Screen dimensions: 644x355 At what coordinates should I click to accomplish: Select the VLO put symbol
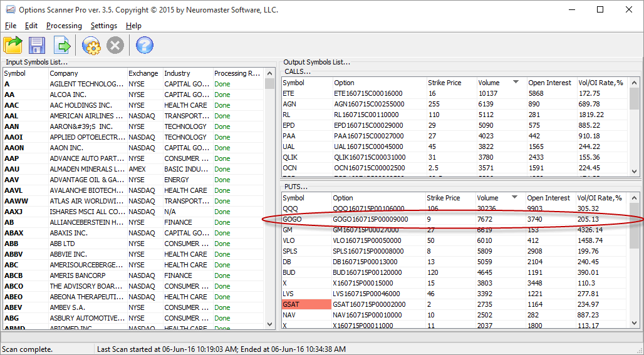pyautogui.click(x=288, y=241)
